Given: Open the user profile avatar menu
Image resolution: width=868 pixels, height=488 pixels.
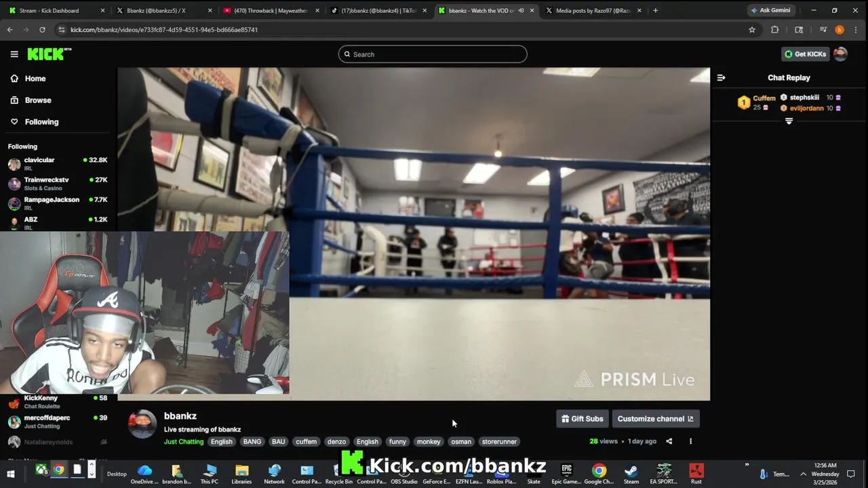Looking at the screenshot, I should 840,54.
